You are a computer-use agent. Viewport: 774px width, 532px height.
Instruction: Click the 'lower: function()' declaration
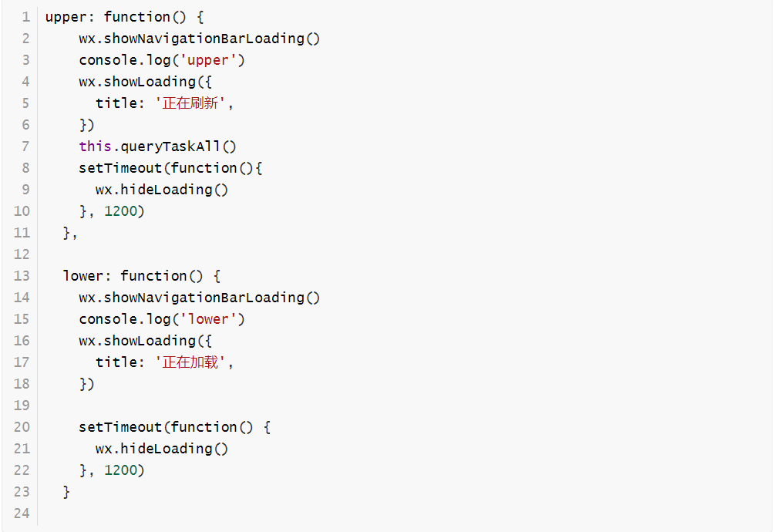click(142, 276)
